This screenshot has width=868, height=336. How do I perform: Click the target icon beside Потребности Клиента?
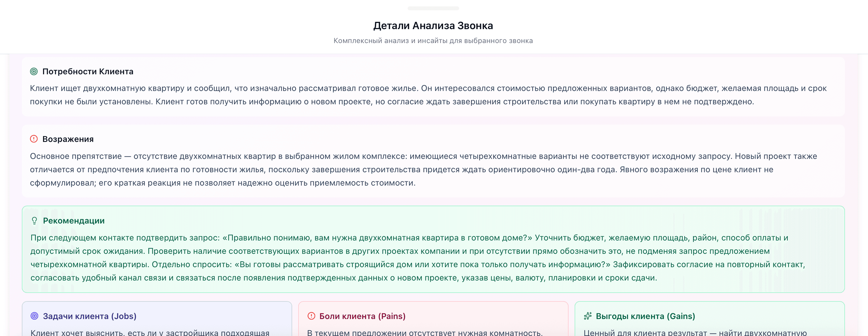34,72
